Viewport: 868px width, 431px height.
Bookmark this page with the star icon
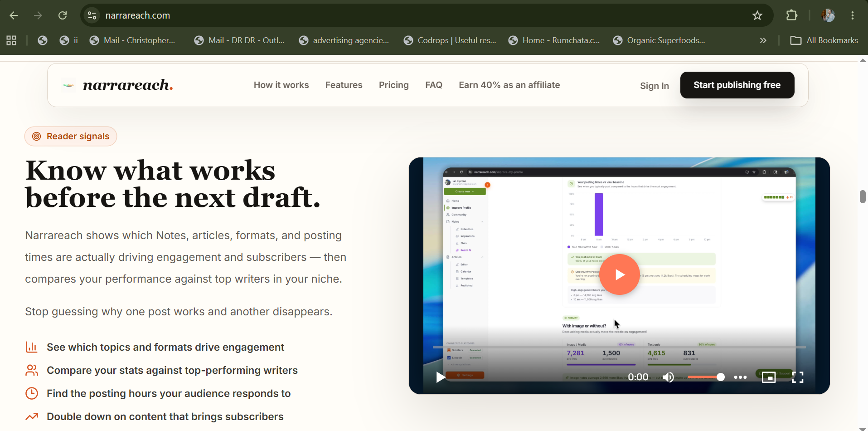pyautogui.click(x=757, y=15)
